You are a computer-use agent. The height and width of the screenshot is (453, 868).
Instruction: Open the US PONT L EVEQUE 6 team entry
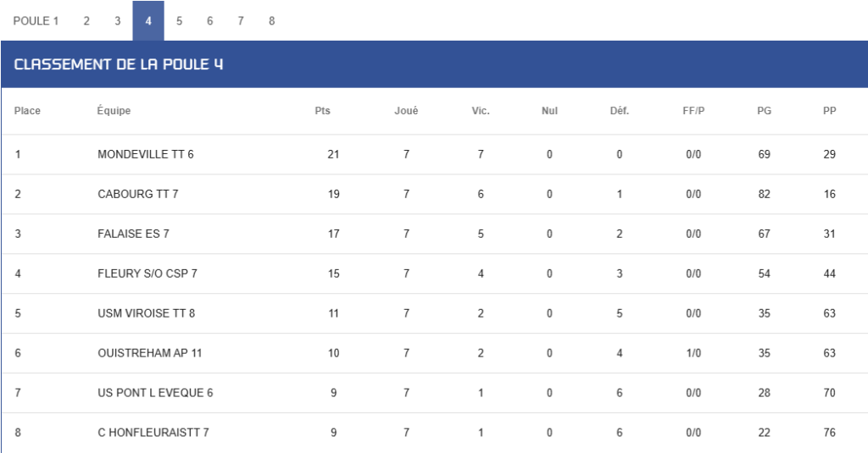(156, 393)
